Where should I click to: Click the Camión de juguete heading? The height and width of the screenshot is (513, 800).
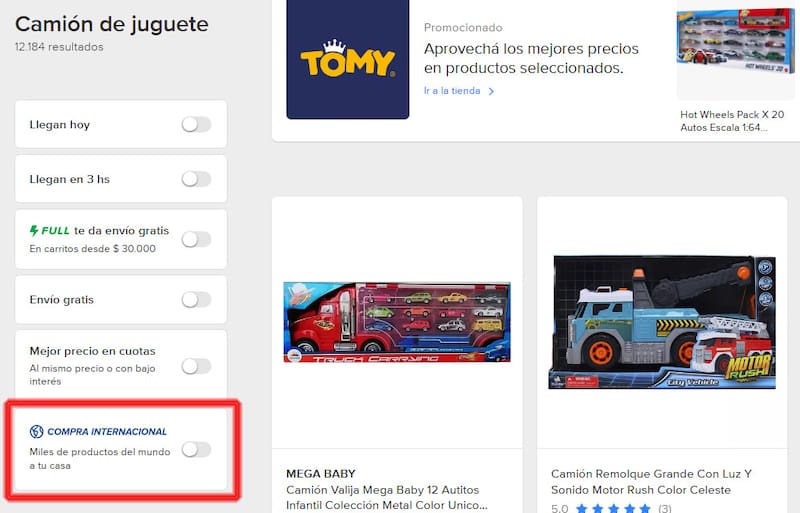112,24
